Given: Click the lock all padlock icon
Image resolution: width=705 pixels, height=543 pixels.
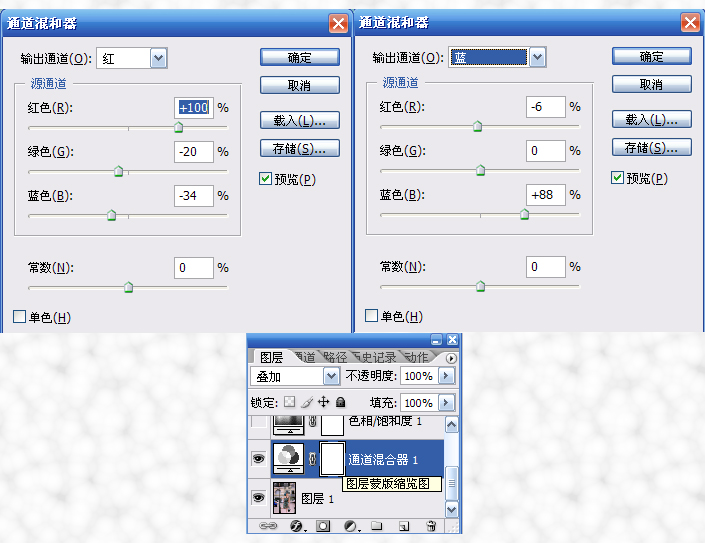Looking at the screenshot, I should (x=341, y=402).
